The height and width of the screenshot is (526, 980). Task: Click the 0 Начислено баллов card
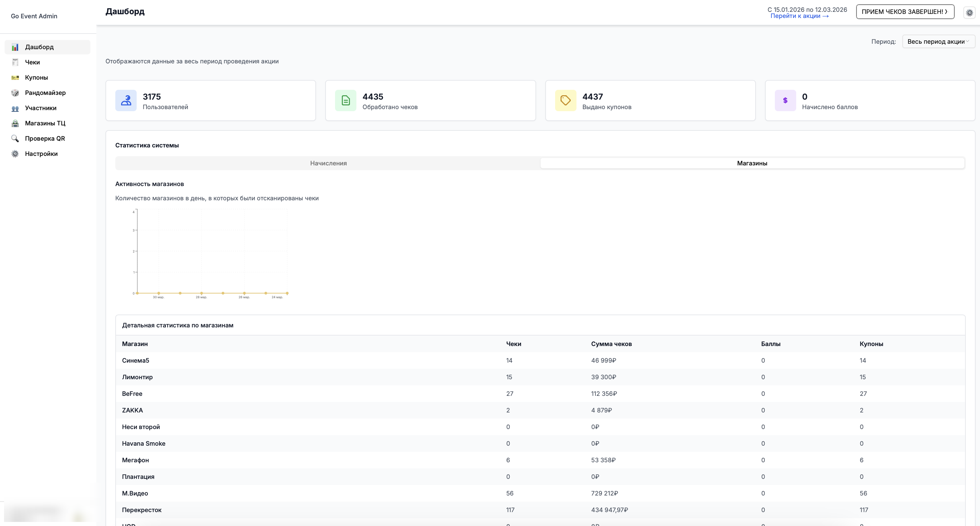[870, 100]
